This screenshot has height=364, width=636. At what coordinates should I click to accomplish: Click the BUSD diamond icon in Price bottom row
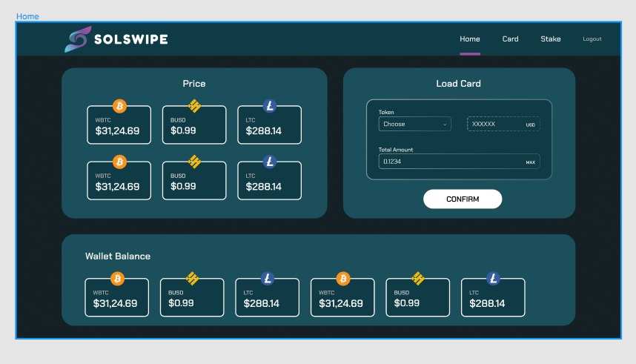(x=195, y=162)
